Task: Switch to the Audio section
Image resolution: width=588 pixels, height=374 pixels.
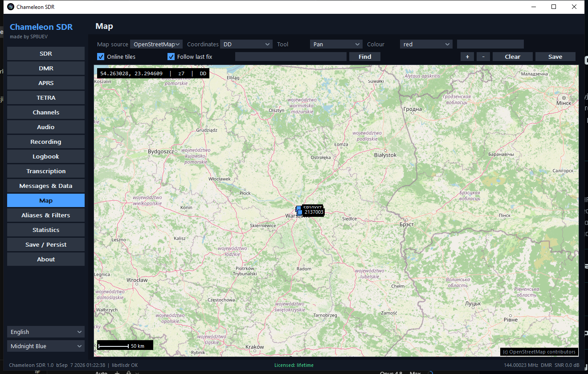Action: coord(46,127)
